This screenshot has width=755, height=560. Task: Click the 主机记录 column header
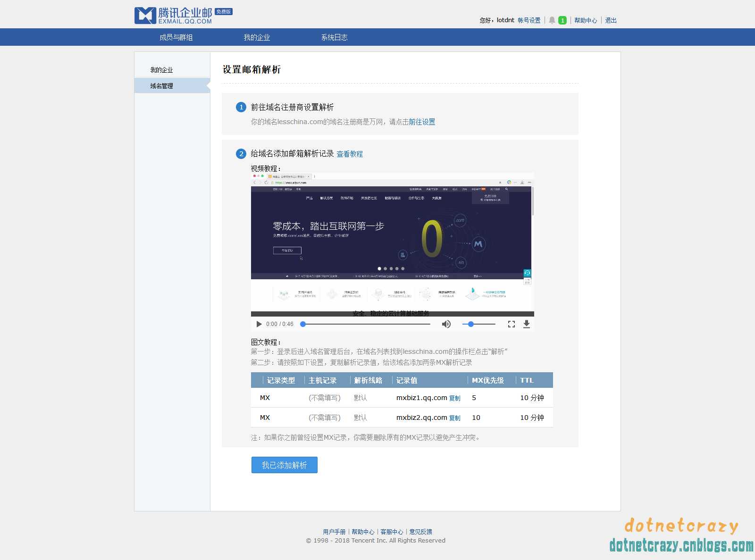(x=323, y=380)
